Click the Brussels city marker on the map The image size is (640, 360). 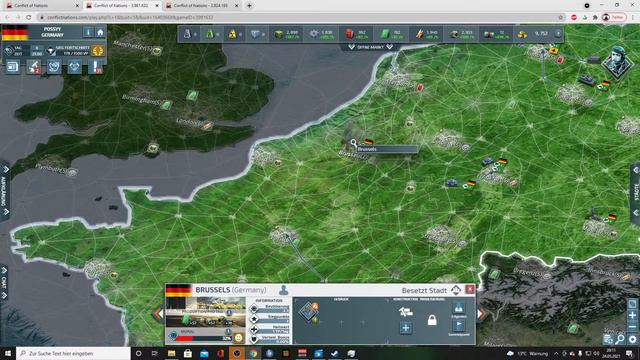(353, 143)
